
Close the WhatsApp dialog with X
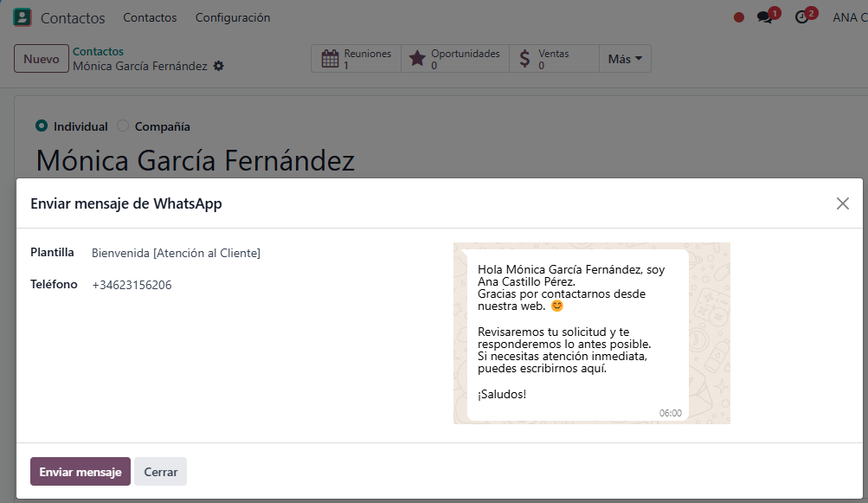click(x=843, y=203)
